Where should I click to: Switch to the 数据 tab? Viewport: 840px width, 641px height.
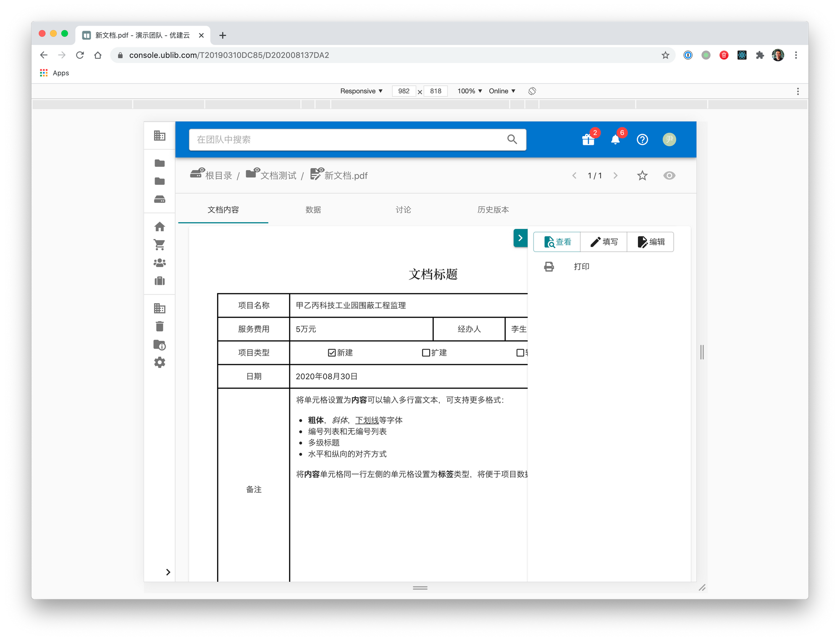coord(313,210)
